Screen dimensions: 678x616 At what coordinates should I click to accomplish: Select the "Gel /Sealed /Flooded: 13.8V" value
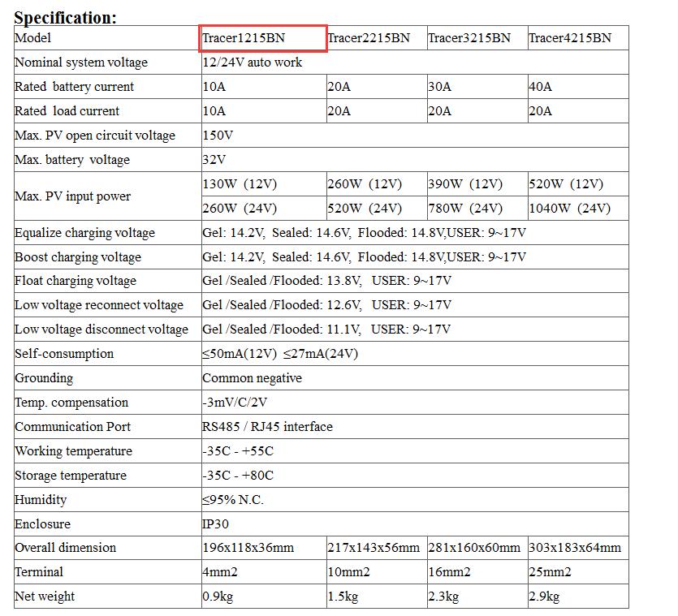click(282, 281)
